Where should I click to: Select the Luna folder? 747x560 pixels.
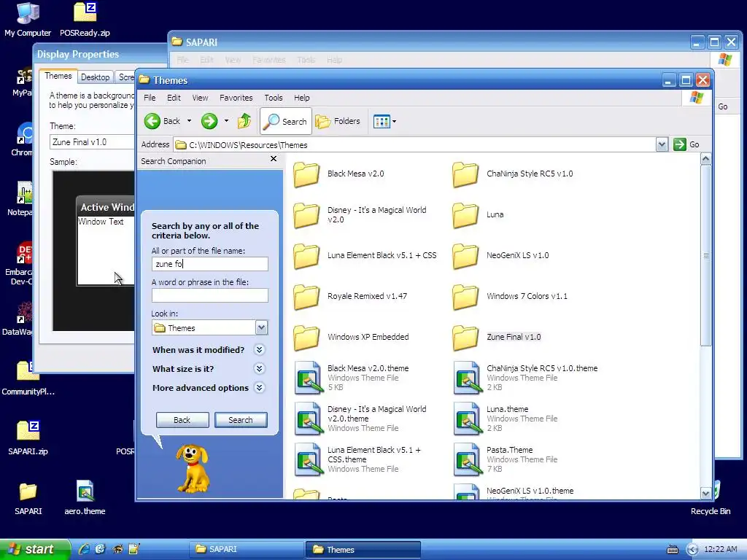tap(478, 215)
